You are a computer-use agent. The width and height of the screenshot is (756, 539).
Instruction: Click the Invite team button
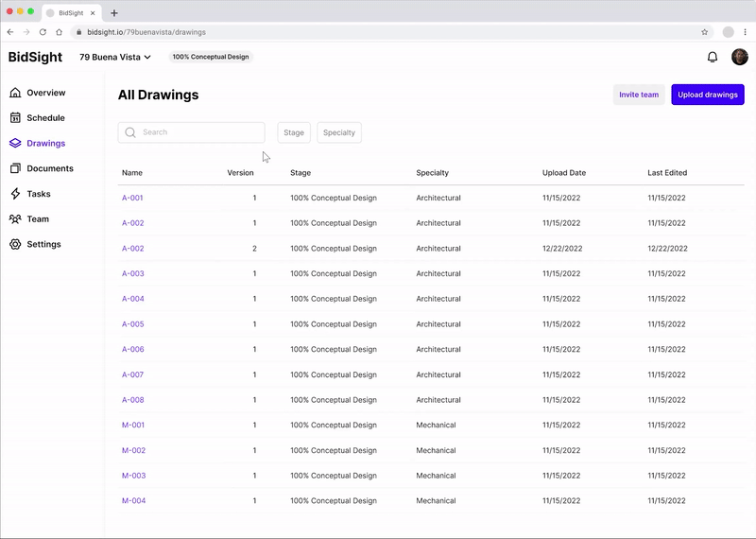tap(639, 95)
